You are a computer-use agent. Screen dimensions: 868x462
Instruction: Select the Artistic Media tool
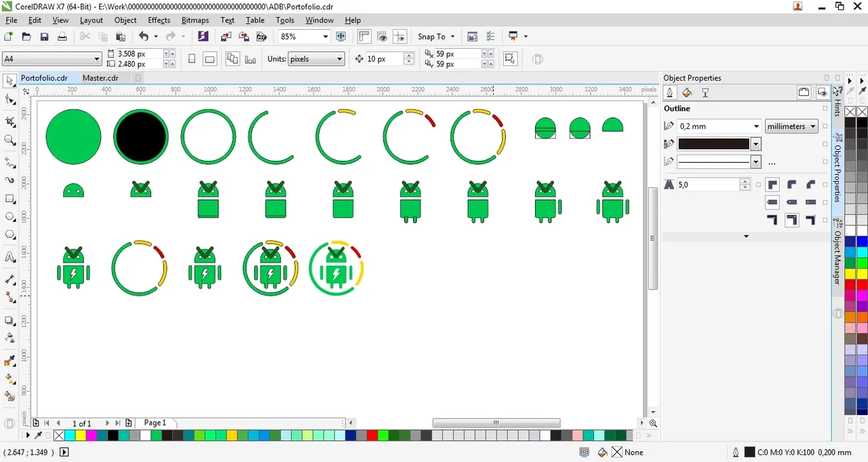(x=9, y=180)
